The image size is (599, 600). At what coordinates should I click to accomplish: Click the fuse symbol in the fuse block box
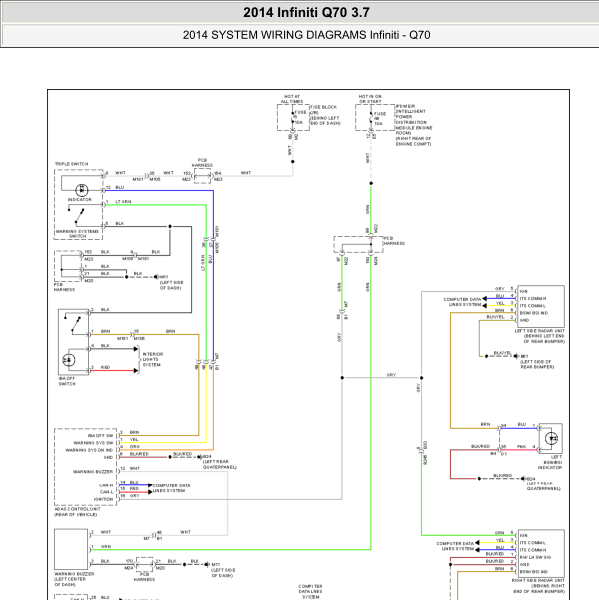(293, 117)
